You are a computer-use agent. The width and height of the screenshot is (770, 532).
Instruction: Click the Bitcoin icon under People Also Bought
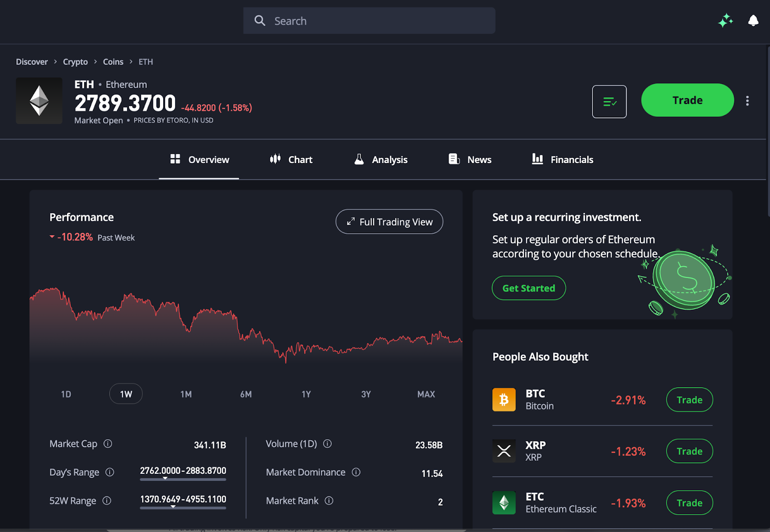tap(503, 400)
